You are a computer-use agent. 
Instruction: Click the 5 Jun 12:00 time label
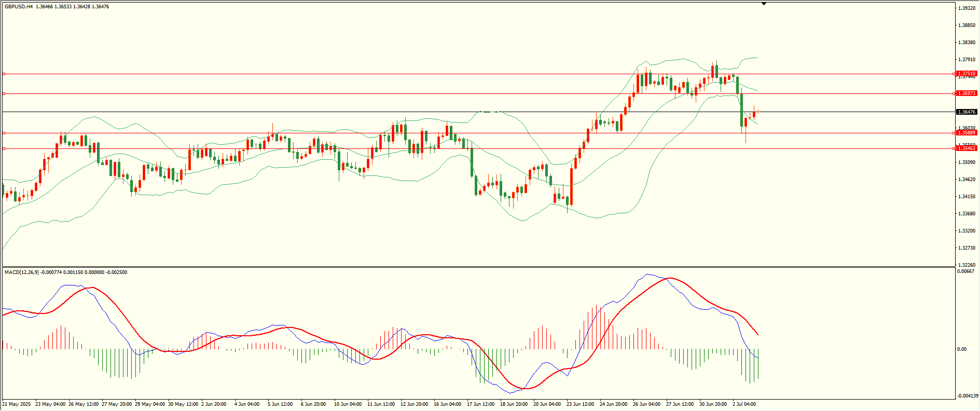coord(280,404)
